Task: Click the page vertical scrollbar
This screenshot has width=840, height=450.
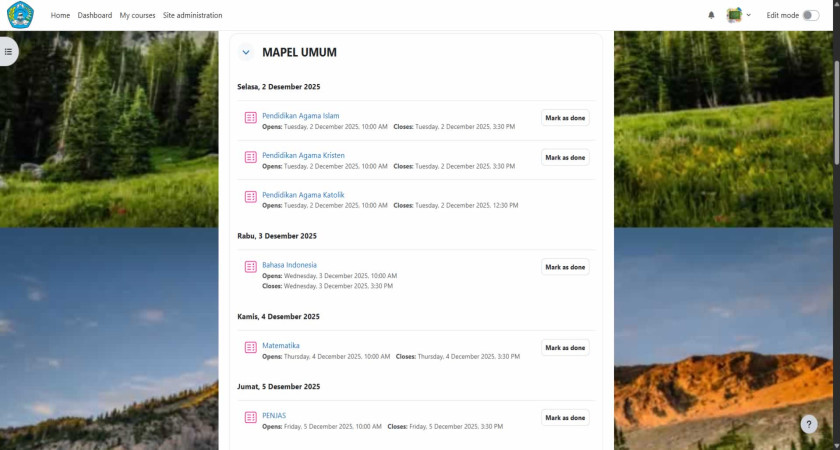Action: tap(835, 100)
